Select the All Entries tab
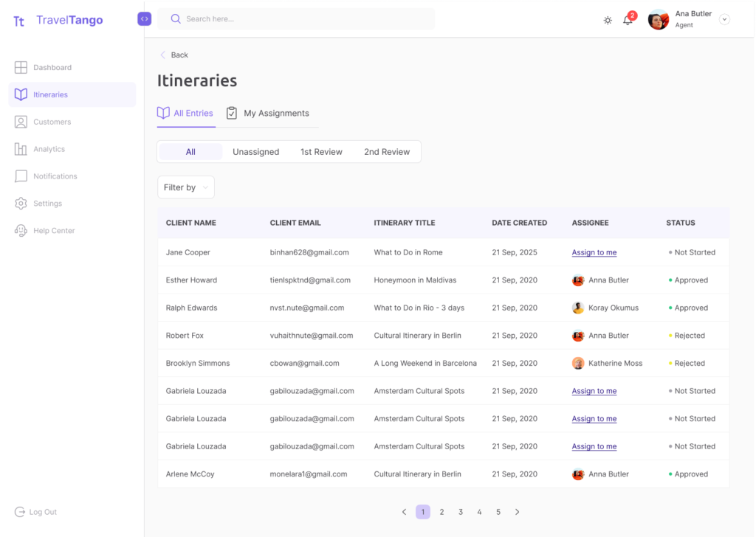 pos(185,114)
